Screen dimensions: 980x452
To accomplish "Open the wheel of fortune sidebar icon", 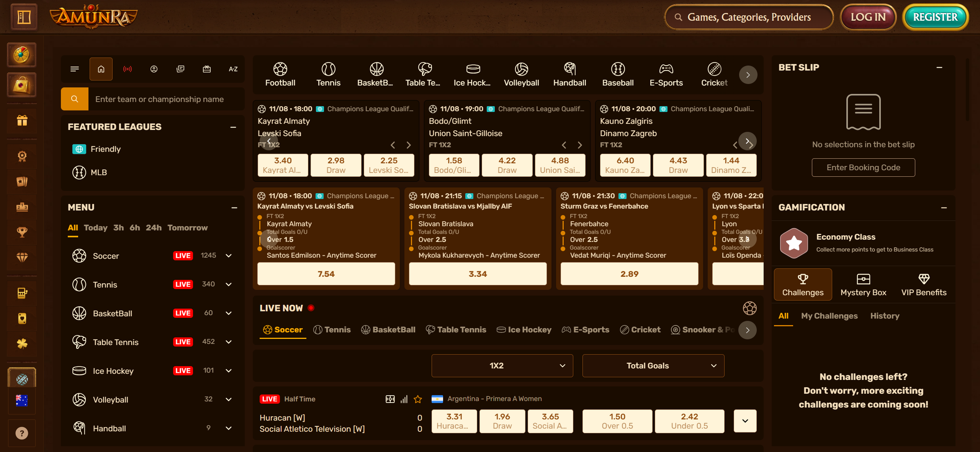I will pos(22,54).
